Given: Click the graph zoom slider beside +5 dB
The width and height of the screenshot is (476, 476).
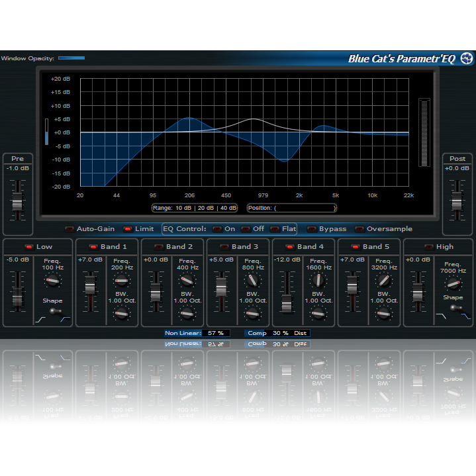Looking at the screenshot, I should tap(46, 132).
